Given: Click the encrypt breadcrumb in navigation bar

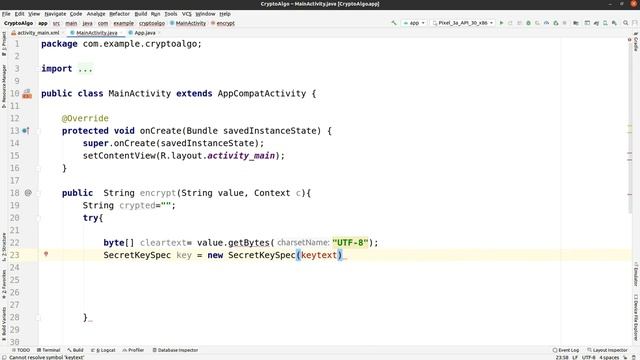Looking at the screenshot, I should pyautogui.click(x=223, y=23).
